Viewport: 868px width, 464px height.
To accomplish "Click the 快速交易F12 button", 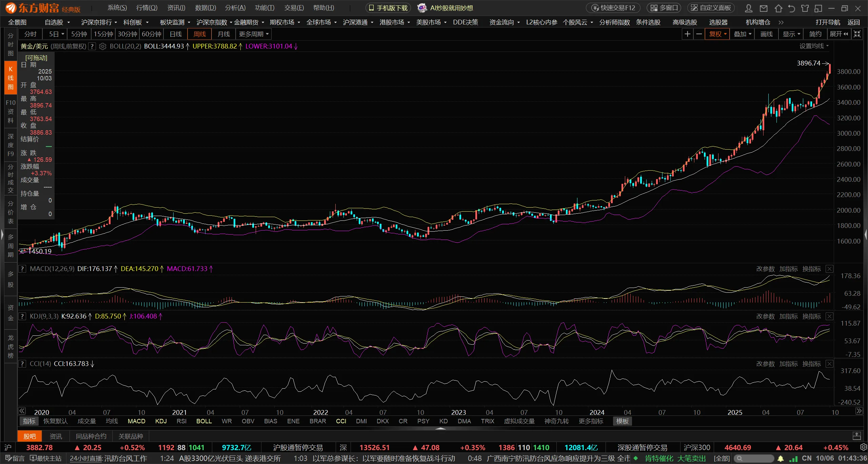I will (x=613, y=8).
